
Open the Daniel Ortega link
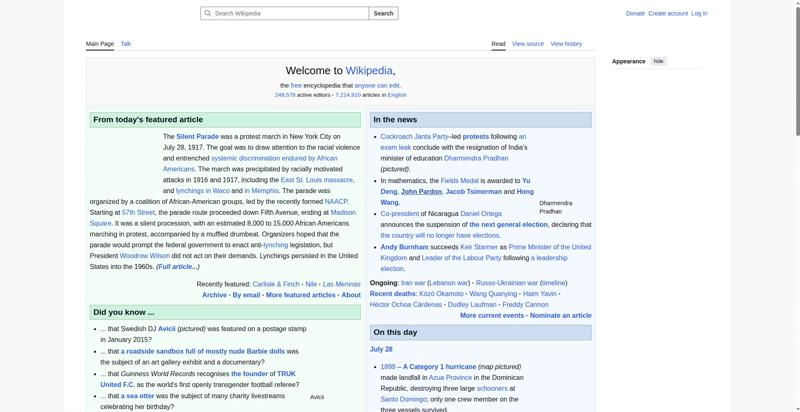(481, 214)
